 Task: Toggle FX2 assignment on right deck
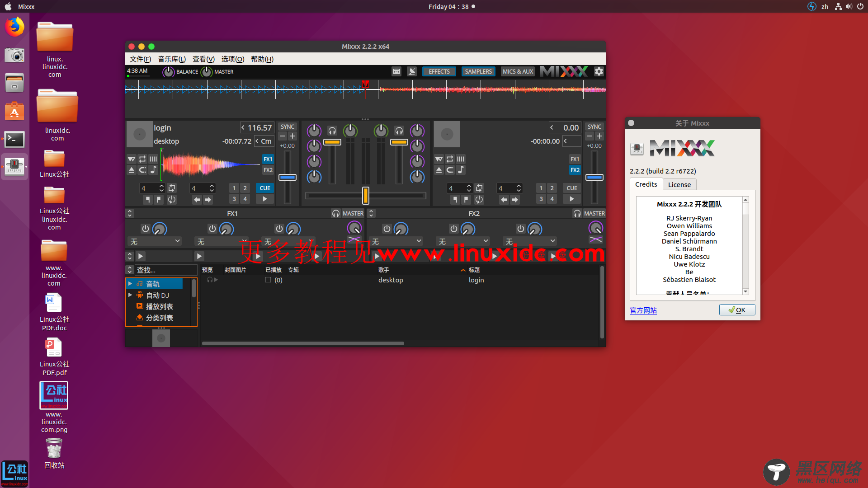point(575,170)
